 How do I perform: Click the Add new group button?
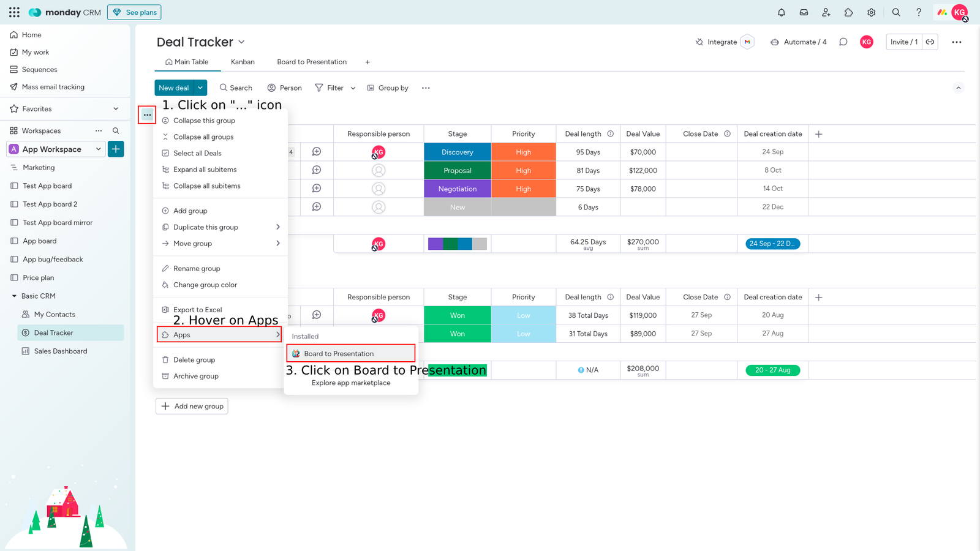tap(192, 407)
